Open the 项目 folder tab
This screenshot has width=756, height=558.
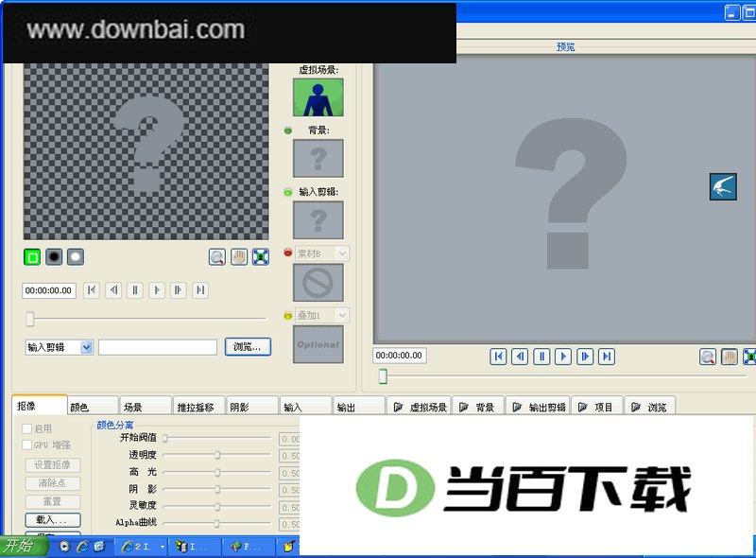tap(597, 407)
